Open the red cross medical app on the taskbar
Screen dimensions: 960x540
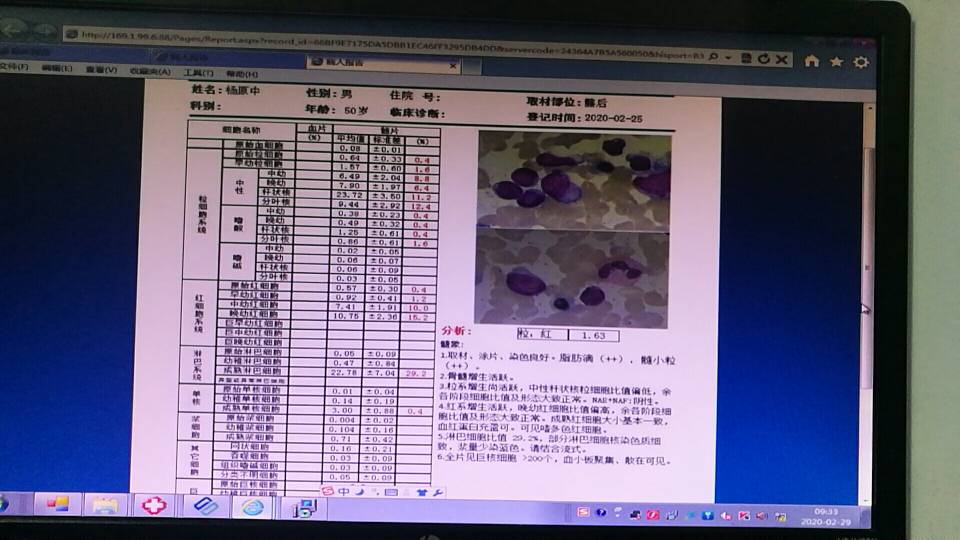click(x=154, y=506)
